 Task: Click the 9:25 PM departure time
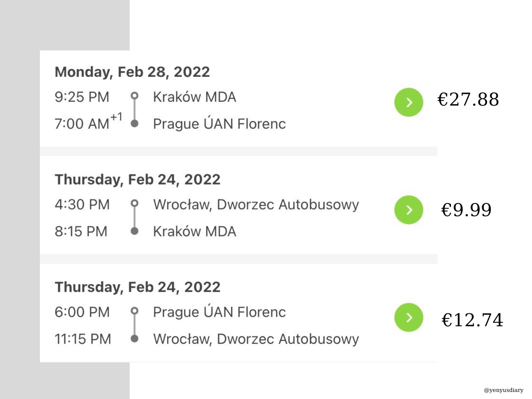(82, 97)
